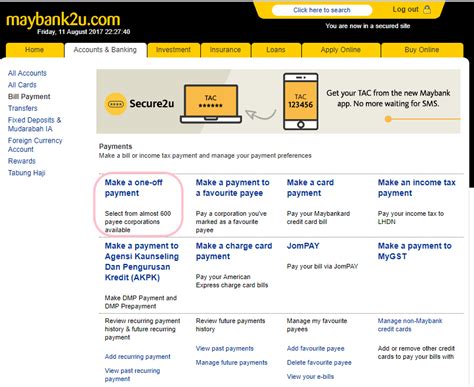Viewport: 474px width, 387px height.
Task: Click 'Pay your income tax to LHDN' text
Action: click(411, 217)
